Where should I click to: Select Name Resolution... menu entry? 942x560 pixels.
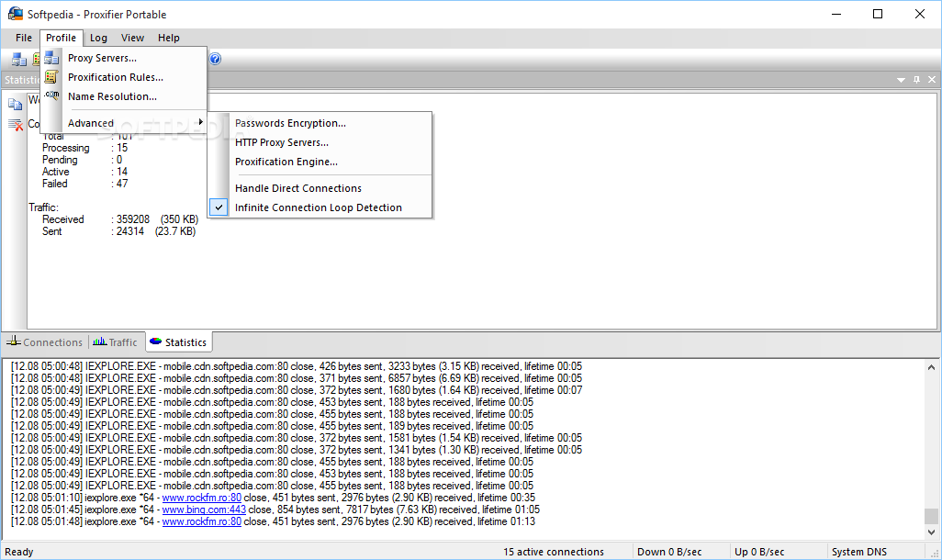tap(124, 96)
